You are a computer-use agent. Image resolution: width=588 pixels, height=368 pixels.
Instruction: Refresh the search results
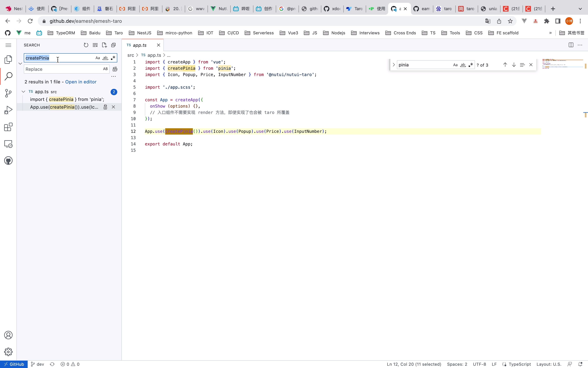click(86, 45)
